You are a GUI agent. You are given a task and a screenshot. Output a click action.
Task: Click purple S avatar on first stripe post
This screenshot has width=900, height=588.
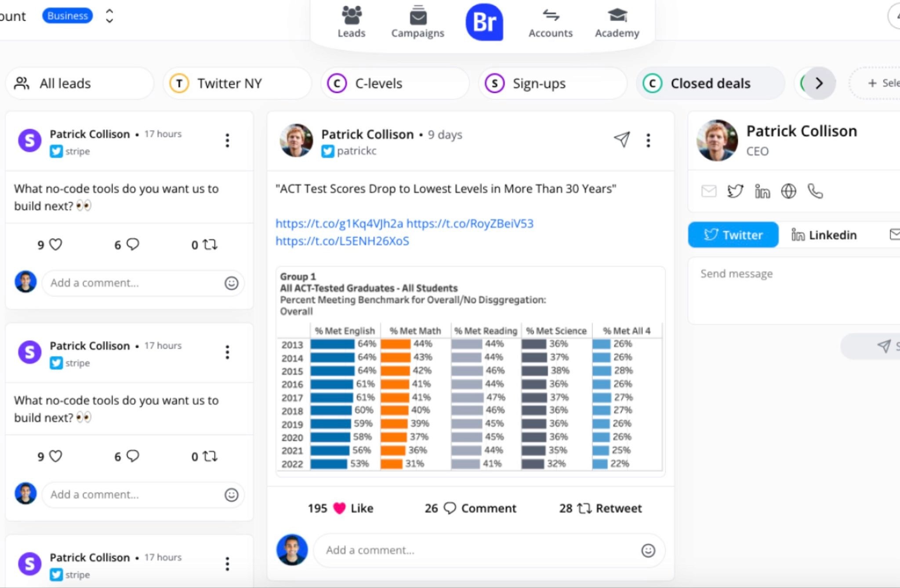(29, 140)
